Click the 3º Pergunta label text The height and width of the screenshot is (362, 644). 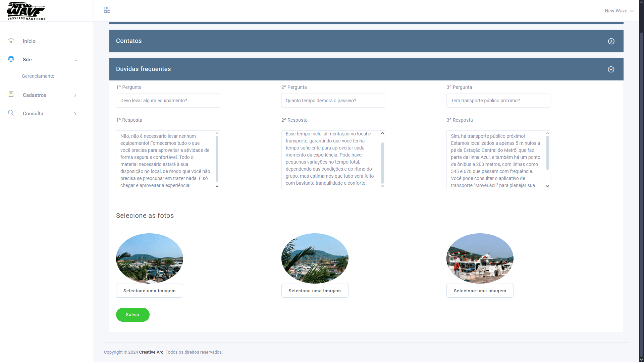pyautogui.click(x=459, y=87)
